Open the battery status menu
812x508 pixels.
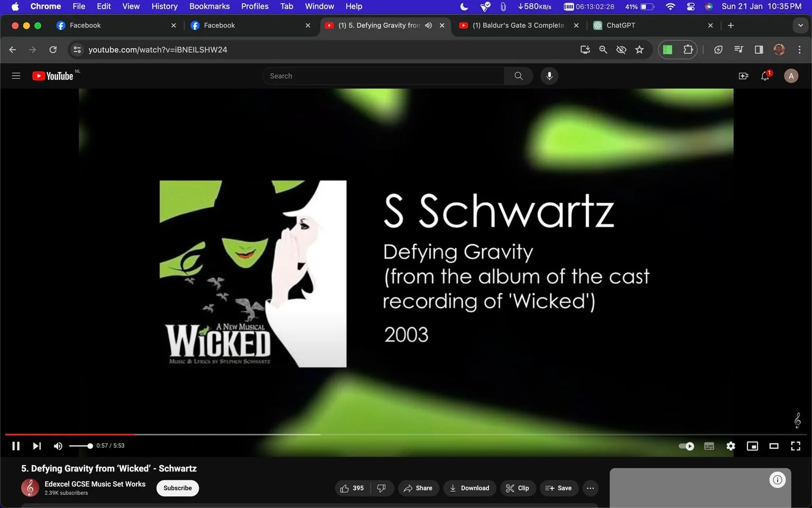(x=640, y=6)
